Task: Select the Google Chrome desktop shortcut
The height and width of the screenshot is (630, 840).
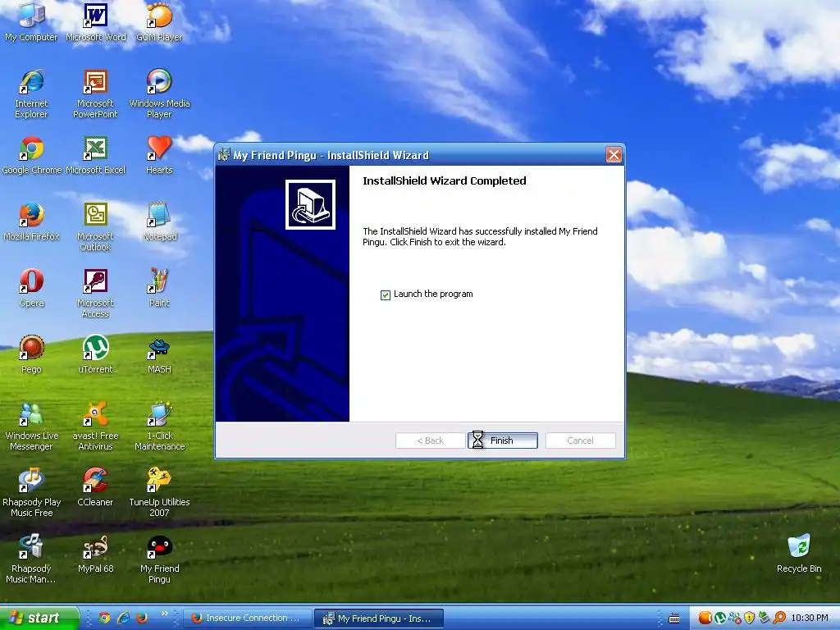Action: 31,155
